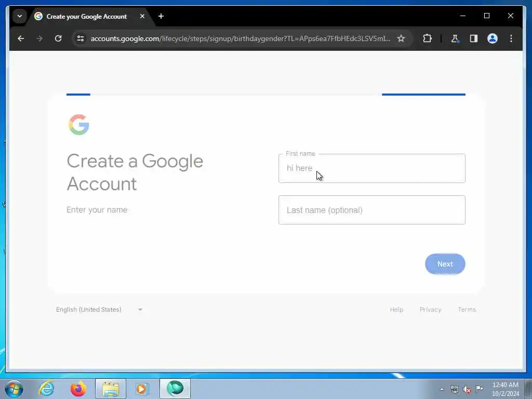The image size is (532, 399).
Task: Click the Next button
Action: (x=445, y=264)
